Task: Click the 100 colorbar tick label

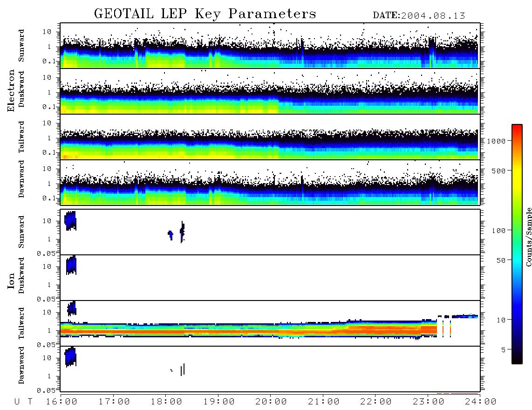Action: (498, 231)
